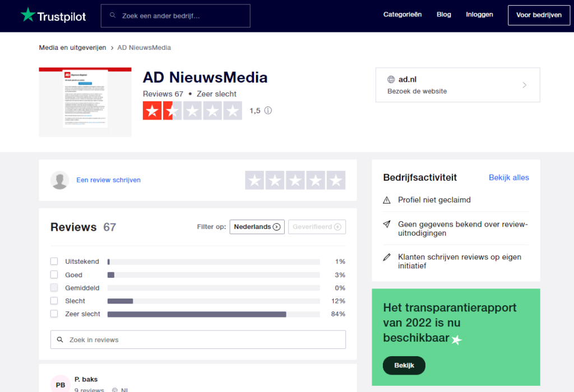Check the Gemiddeld filter checkbox
574x392 pixels.
tap(54, 287)
